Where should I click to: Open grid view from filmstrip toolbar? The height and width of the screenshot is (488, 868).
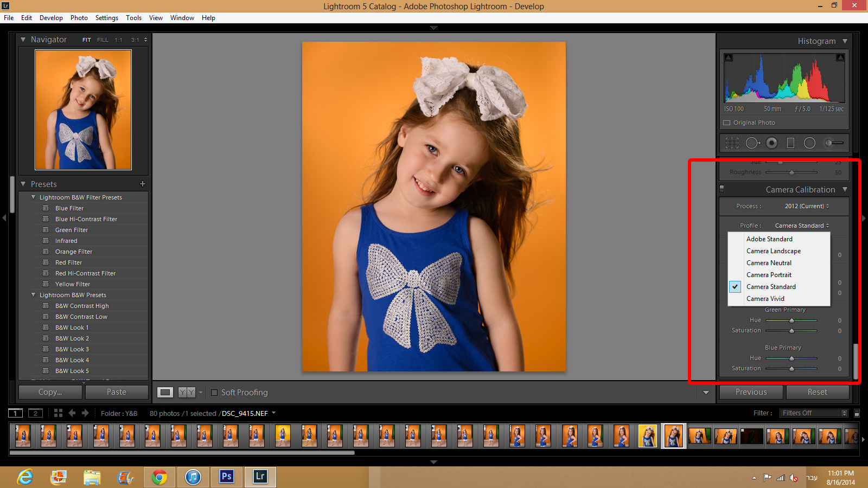58,413
